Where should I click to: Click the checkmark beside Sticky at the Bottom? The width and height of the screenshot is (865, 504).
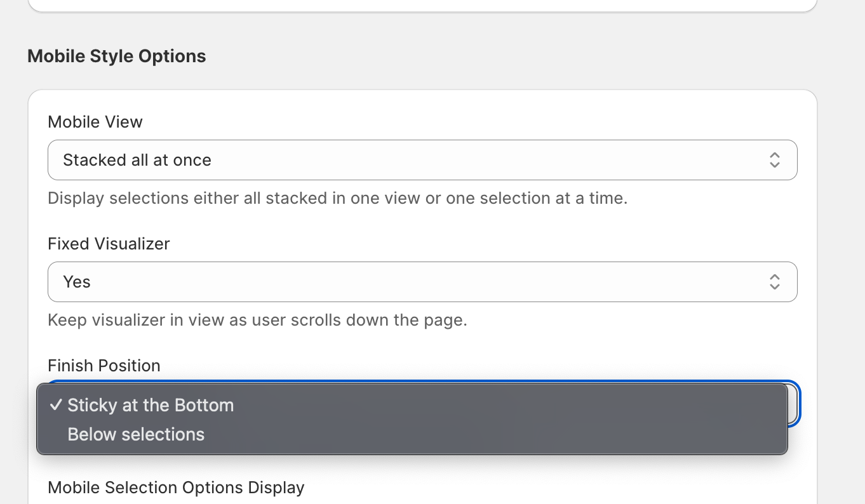click(x=56, y=405)
